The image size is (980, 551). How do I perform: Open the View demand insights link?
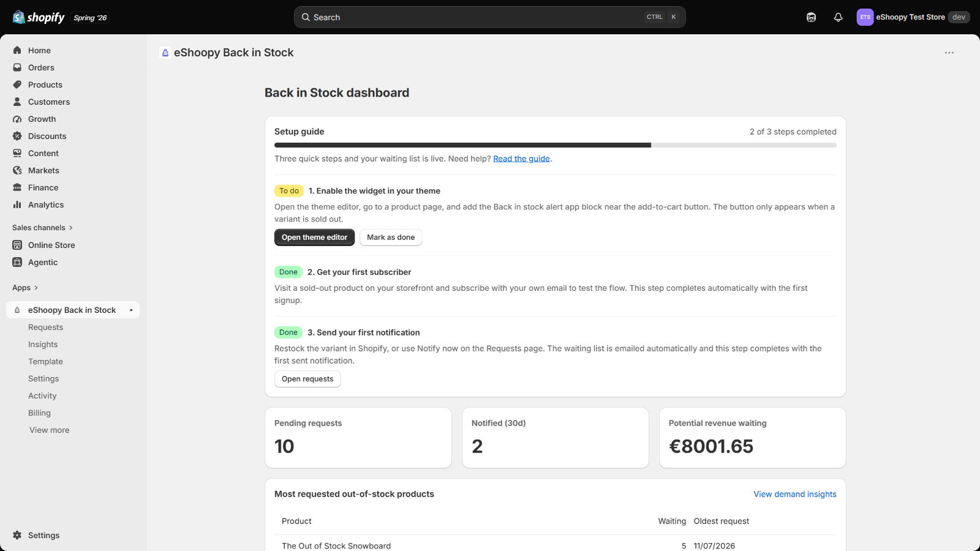coord(794,494)
